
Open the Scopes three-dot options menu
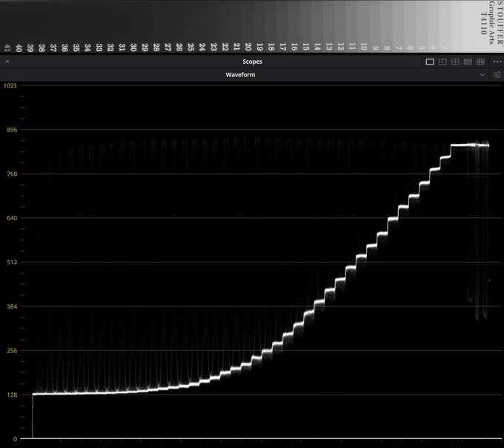pyautogui.click(x=497, y=62)
